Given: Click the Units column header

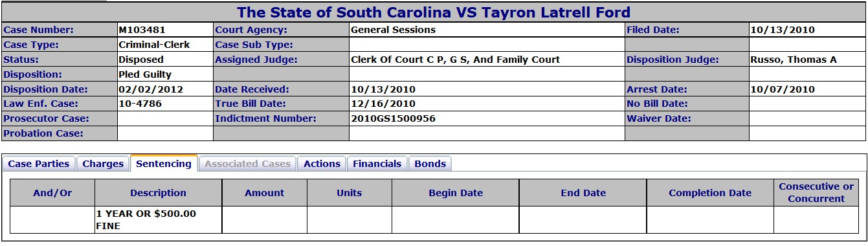Looking at the screenshot, I should (350, 193).
